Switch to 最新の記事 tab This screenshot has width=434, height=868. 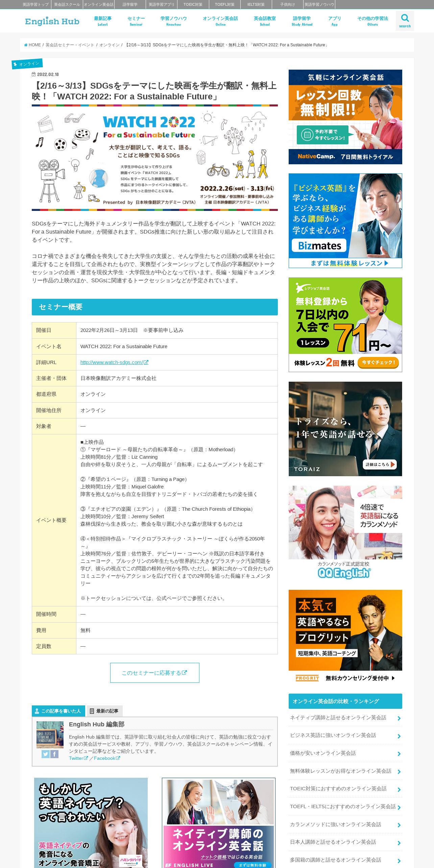[x=104, y=711]
